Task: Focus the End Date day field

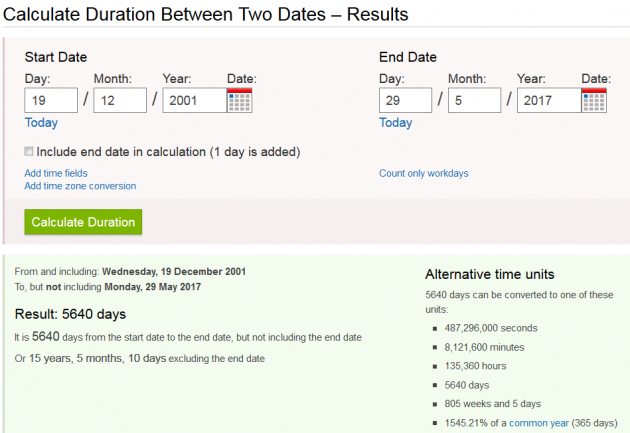Action: pyautogui.click(x=406, y=100)
